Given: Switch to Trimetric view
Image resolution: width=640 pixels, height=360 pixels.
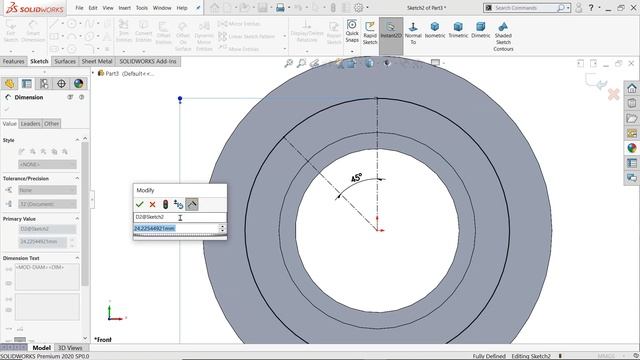Looking at the screenshot, I should (x=458, y=30).
